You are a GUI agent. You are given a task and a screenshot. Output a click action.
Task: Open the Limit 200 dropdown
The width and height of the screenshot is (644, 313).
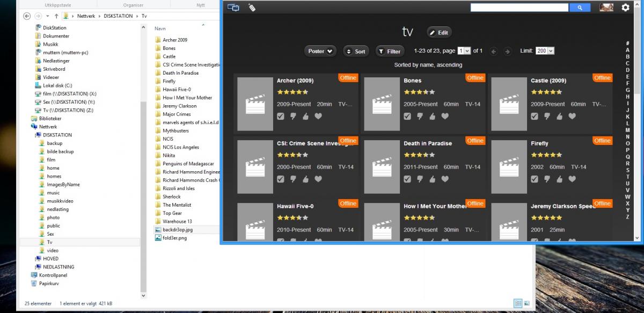544,51
